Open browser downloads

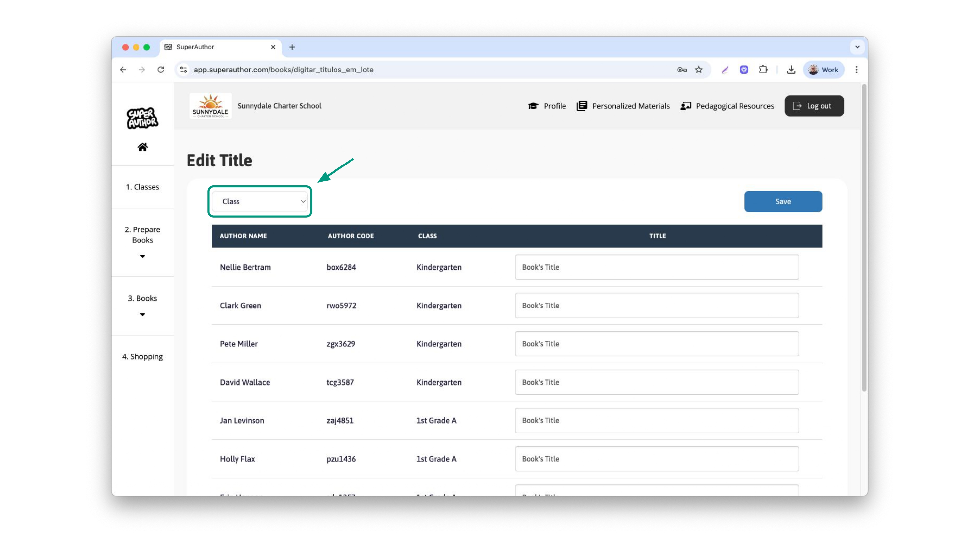pos(791,70)
